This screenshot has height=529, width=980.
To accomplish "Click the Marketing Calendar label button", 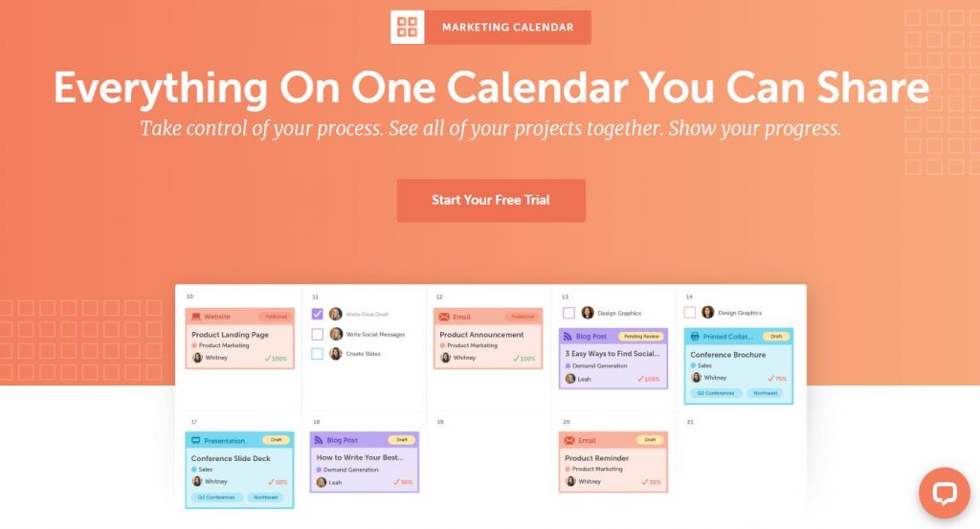I will tap(507, 27).
